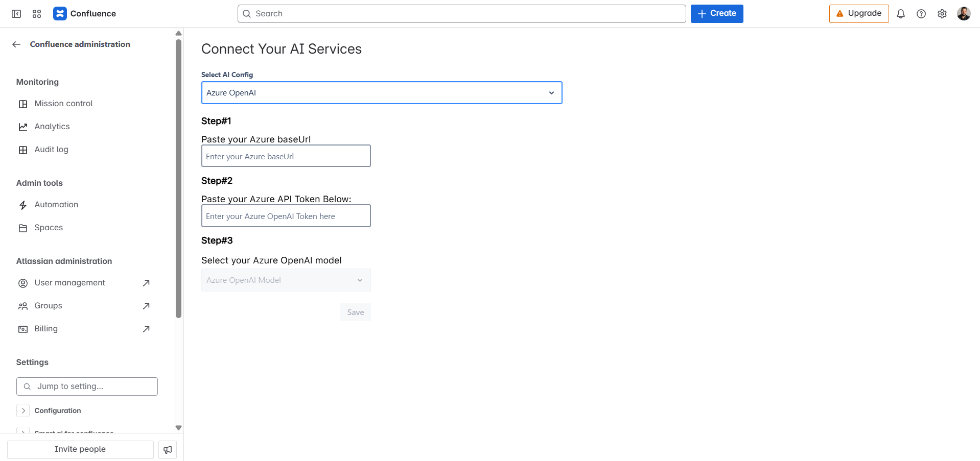
Task: Open the user profile avatar
Action: coord(963,14)
